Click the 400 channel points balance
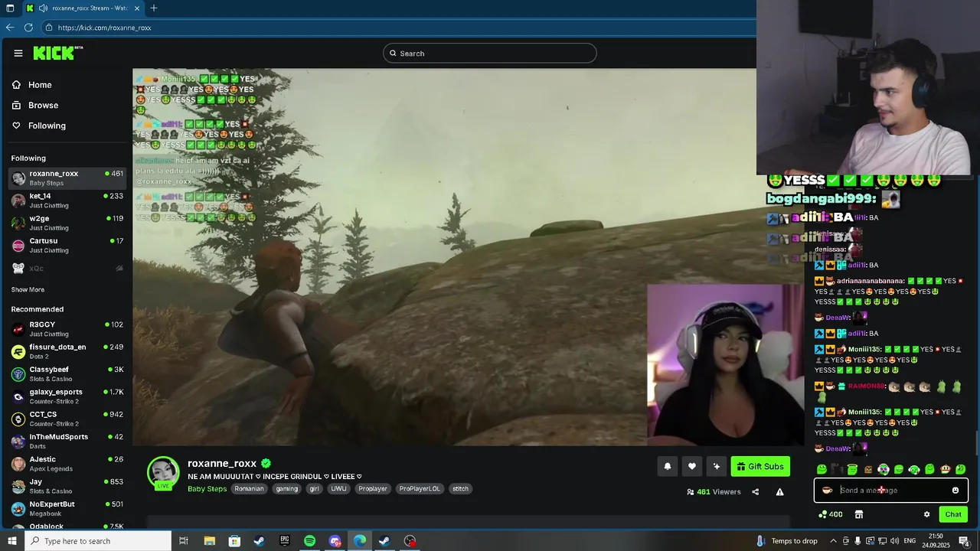980x551 pixels. click(831, 514)
